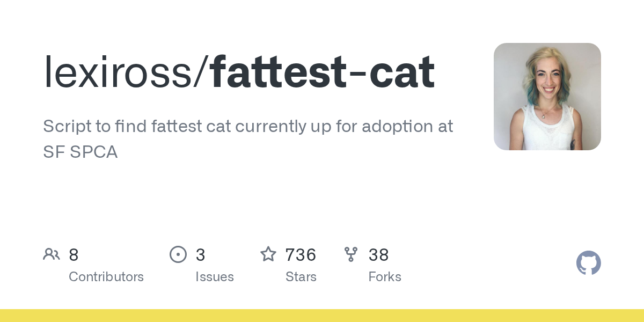Click the forks count 38

click(378, 255)
